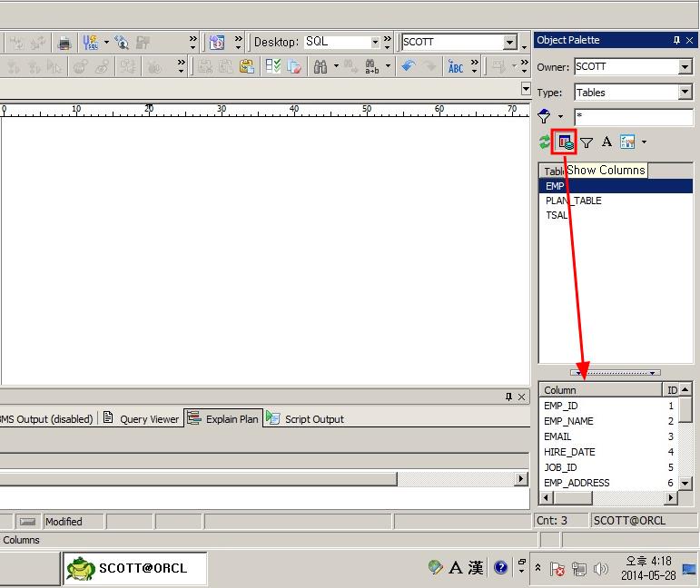Screen dimensions: 700x588
Task: Click the blue undo arrow icon
Action: (408, 66)
